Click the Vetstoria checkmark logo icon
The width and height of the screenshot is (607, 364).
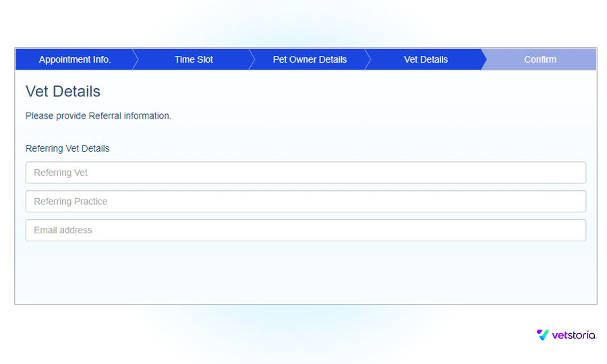(543, 335)
